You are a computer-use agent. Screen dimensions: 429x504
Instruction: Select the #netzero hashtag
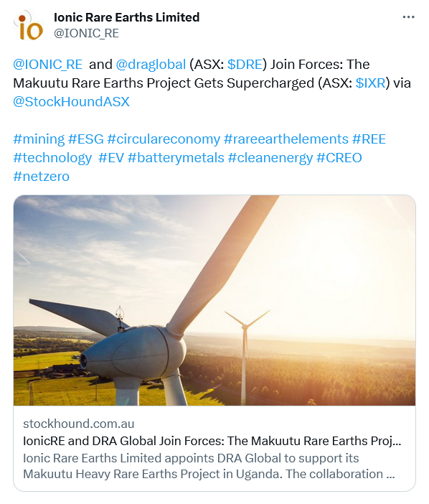pyautogui.click(x=42, y=177)
